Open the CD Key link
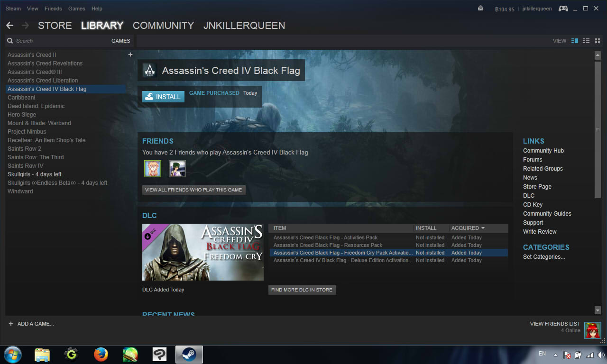The width and height of the screenshot is (607, 364). (533, 205)
